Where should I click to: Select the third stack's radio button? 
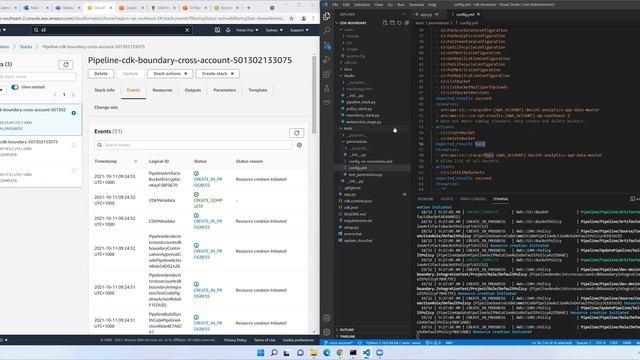[x=74, y=171]
